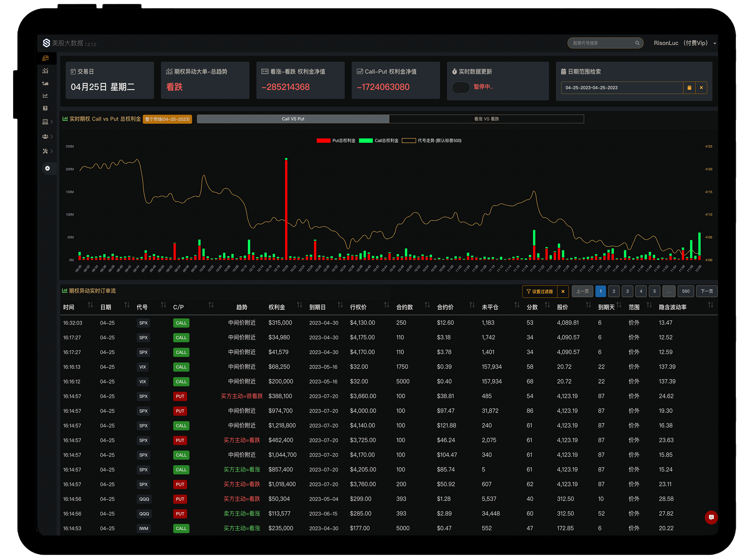The width and height of the screenshot is (754, 560).
Task: Jump to last page 560
Action: point(686,291)
